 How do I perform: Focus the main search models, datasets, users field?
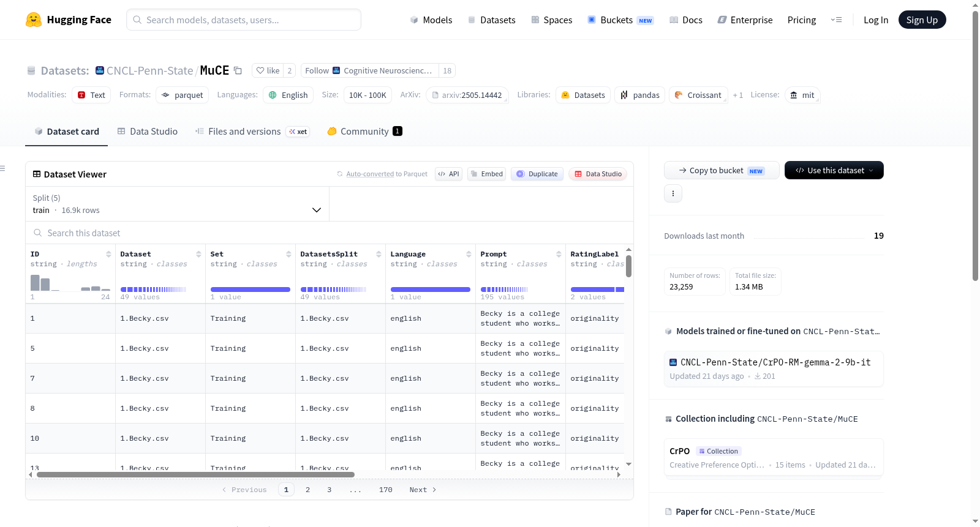(x=244, y=20)
